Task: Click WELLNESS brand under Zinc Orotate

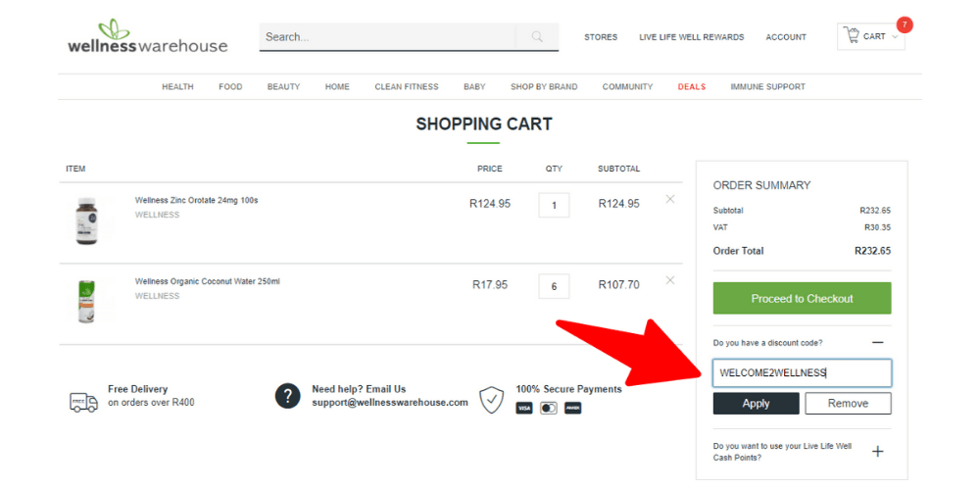Action: (157, 215)
